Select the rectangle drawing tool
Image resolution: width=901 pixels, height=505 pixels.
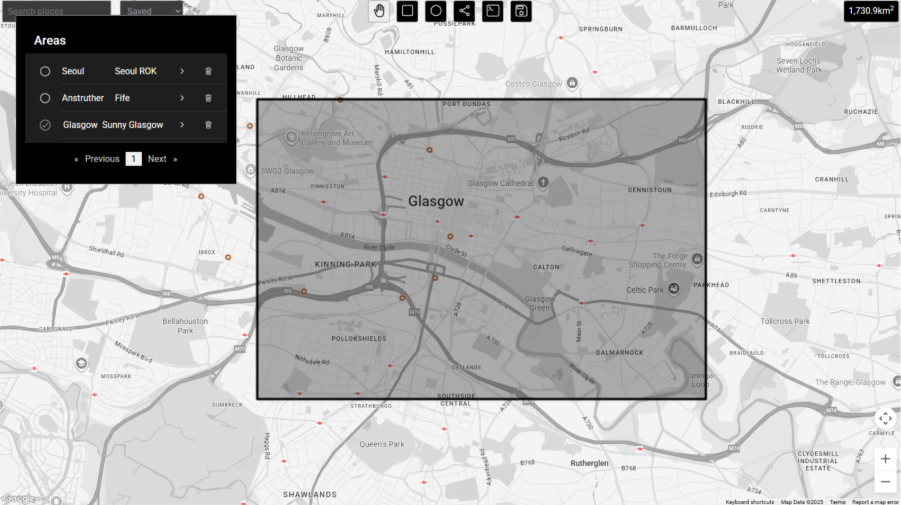point(408,11)
